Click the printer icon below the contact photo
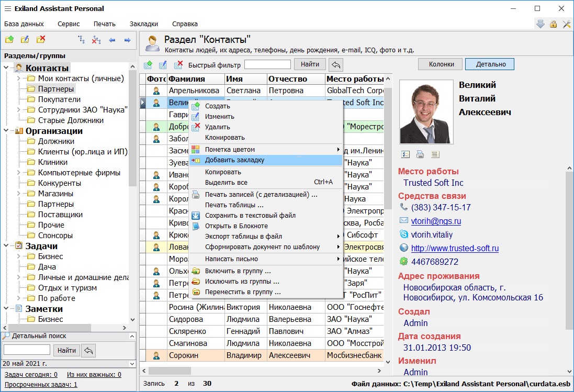The image size is (574, 392). (420, 154)
